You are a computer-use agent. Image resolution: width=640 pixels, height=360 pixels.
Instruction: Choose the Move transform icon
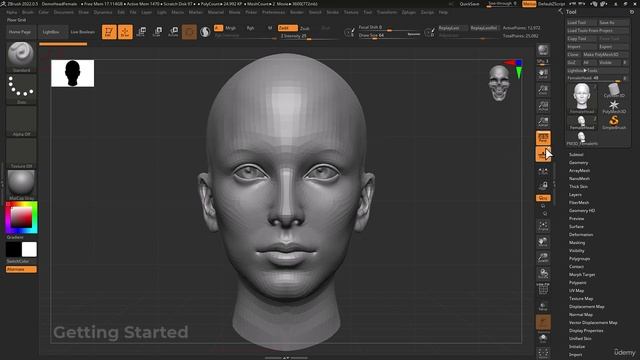click(141, 32)
